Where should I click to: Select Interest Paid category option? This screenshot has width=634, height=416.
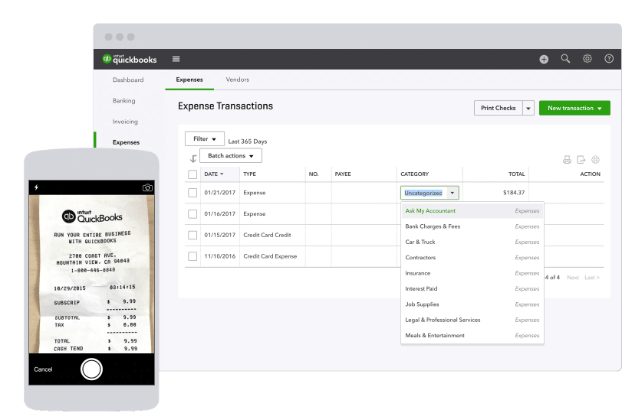(472, 289)
